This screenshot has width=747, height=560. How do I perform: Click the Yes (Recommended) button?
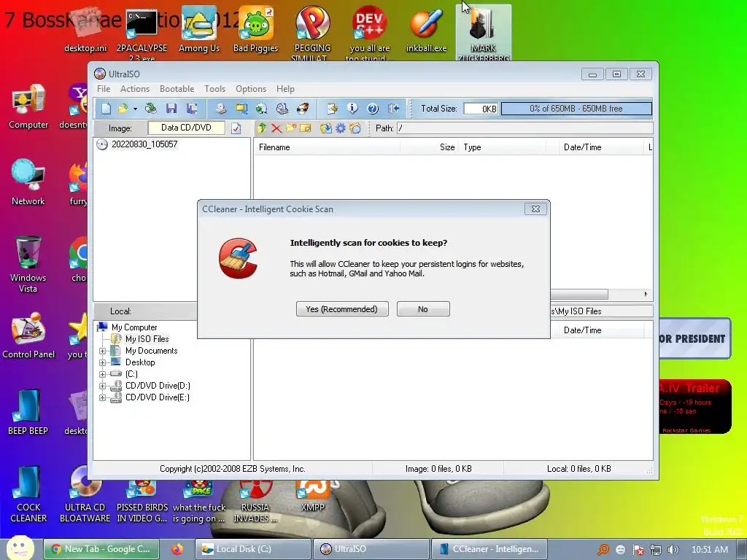342,309
